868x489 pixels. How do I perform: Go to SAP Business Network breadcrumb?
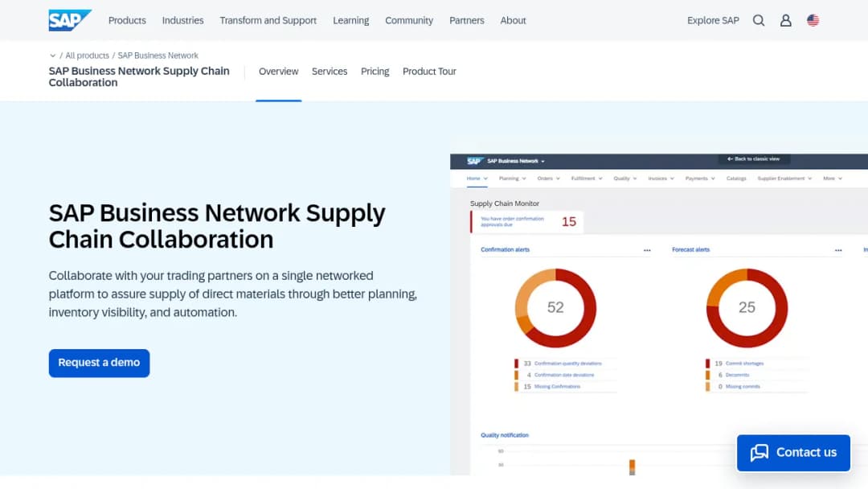158,55
